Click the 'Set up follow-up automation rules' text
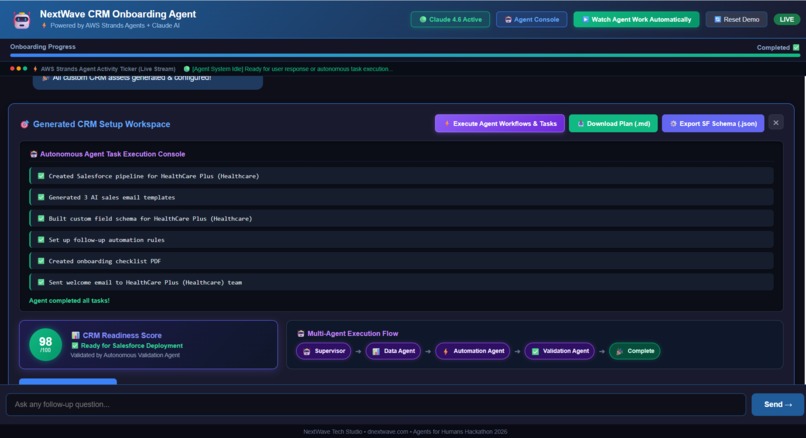Viewport: 806px width, 438px height. tap(106, 240)
